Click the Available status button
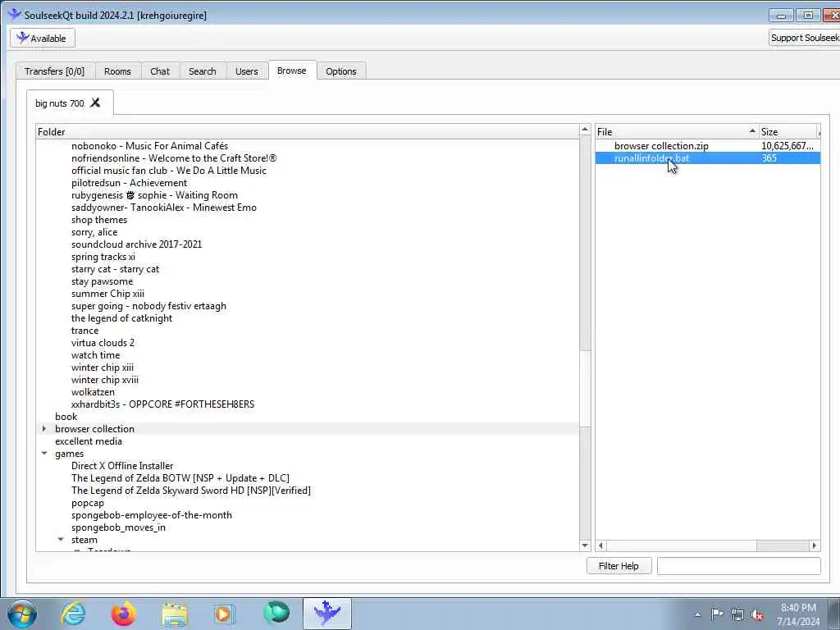 pos(43,38)
